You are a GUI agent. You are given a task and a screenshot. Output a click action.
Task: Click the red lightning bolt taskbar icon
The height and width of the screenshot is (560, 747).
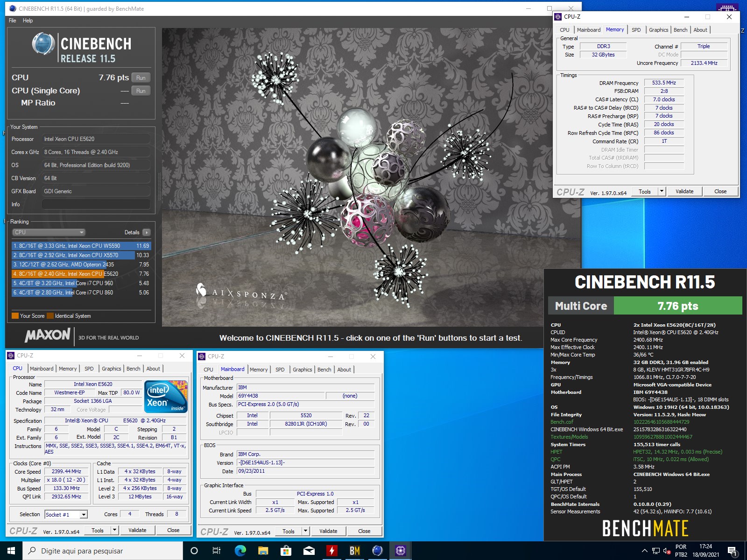(x=332, y=551)
